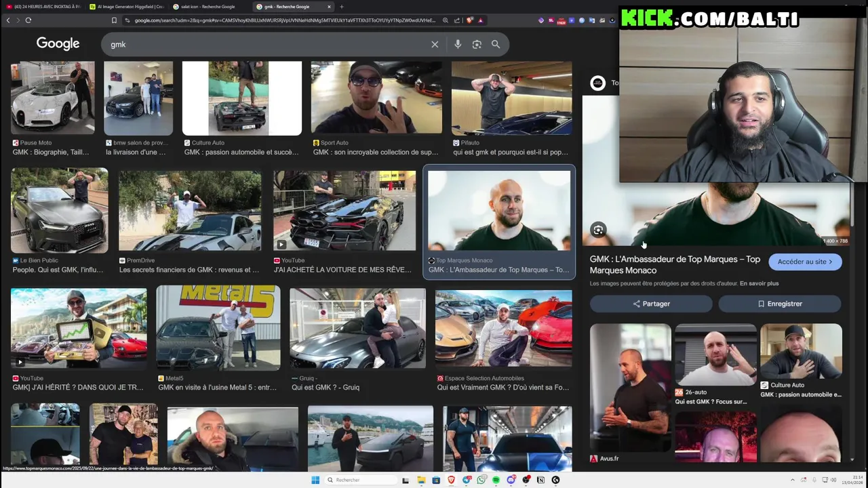This screenshot has height=488, width=868.
Task: Click the Partager button in the preview panel
Action: [x=651, y=304]
